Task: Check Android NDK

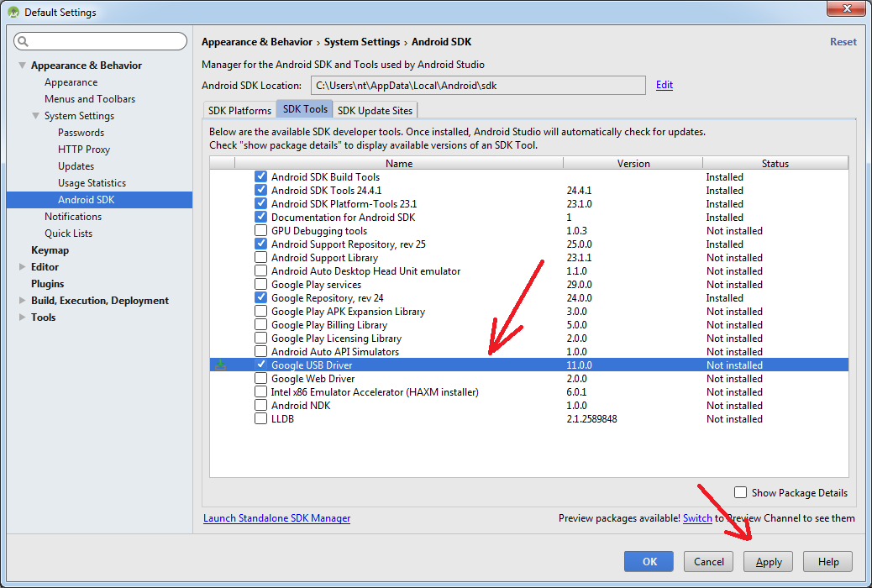Action: point(260,405)
